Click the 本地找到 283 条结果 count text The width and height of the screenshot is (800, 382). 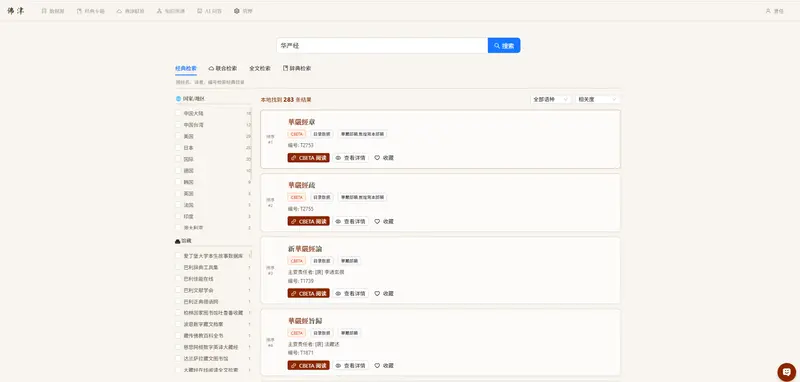click(286, 100)
